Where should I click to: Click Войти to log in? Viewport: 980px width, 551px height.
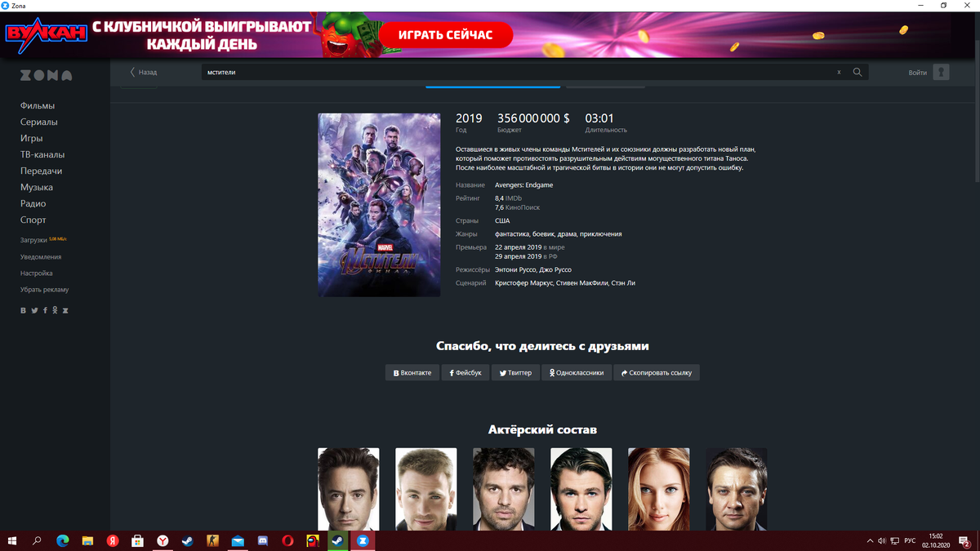coord(918,73)
